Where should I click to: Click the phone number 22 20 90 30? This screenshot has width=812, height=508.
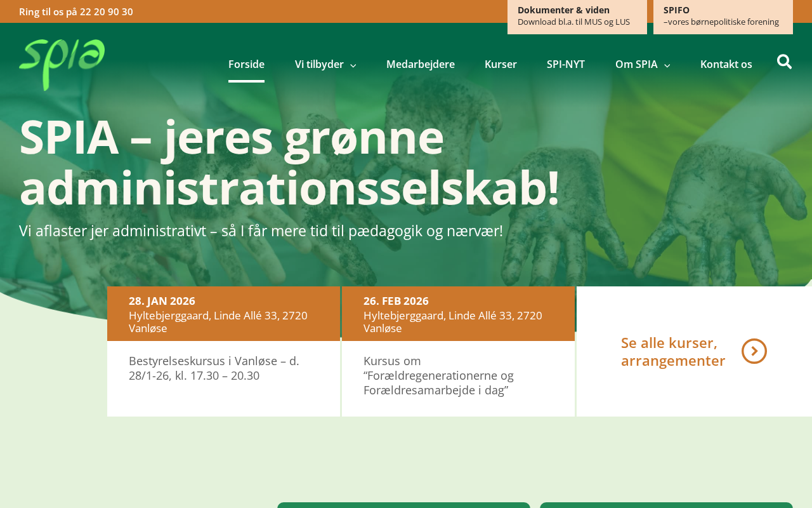[x=107, y=11]
